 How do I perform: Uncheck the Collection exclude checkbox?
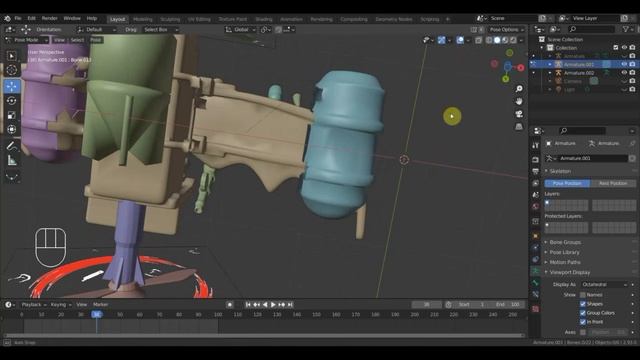[616, 48]
